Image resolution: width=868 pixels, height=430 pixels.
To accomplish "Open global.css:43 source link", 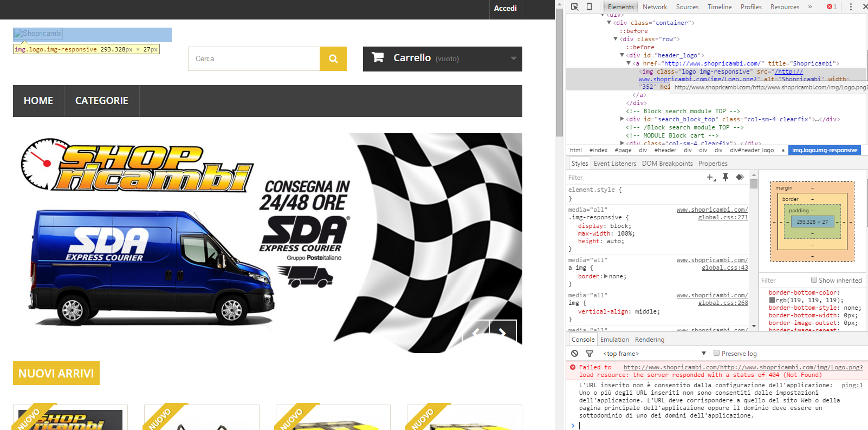I will tap(725, 268).
